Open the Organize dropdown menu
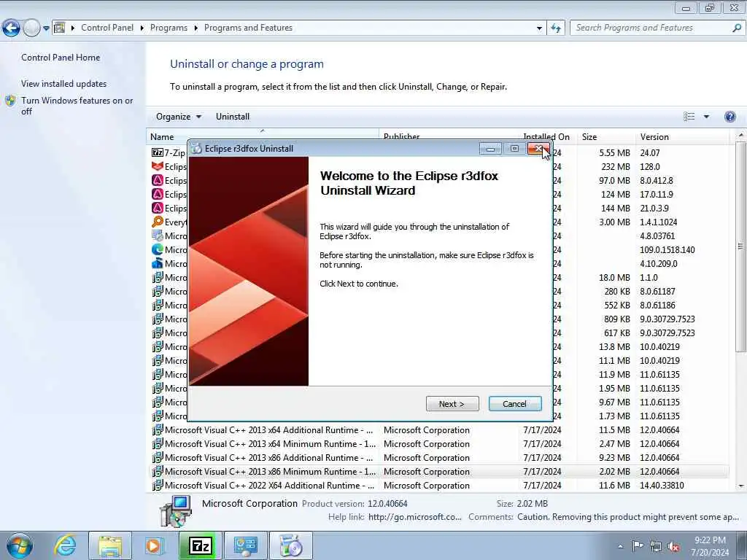The height and width of the screenshot is (560, 747). pos(179,117)
